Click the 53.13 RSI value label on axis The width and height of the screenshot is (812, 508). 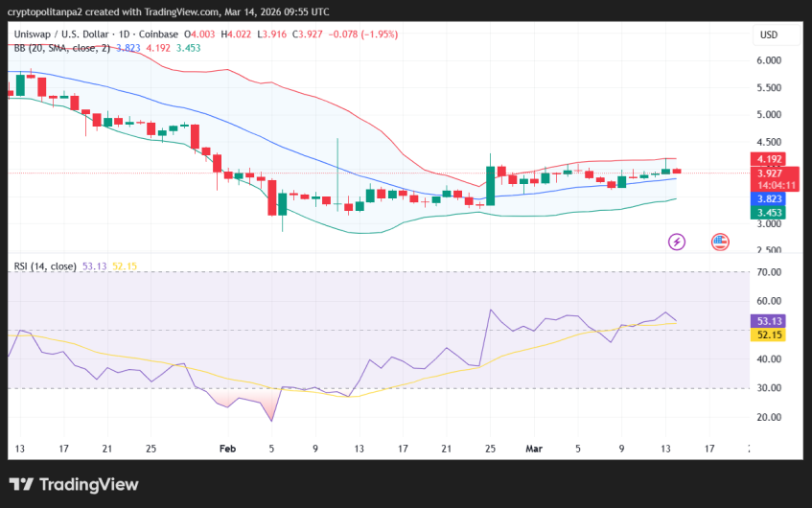point(769,321)
